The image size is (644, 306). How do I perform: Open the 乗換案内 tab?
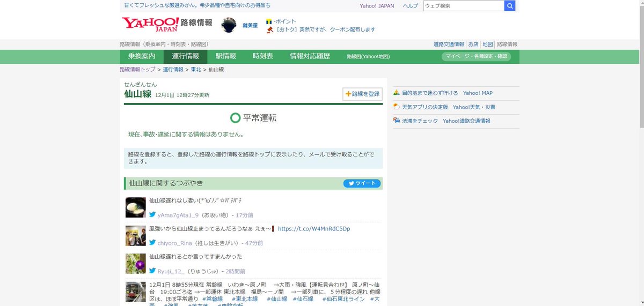pos(142,56)
